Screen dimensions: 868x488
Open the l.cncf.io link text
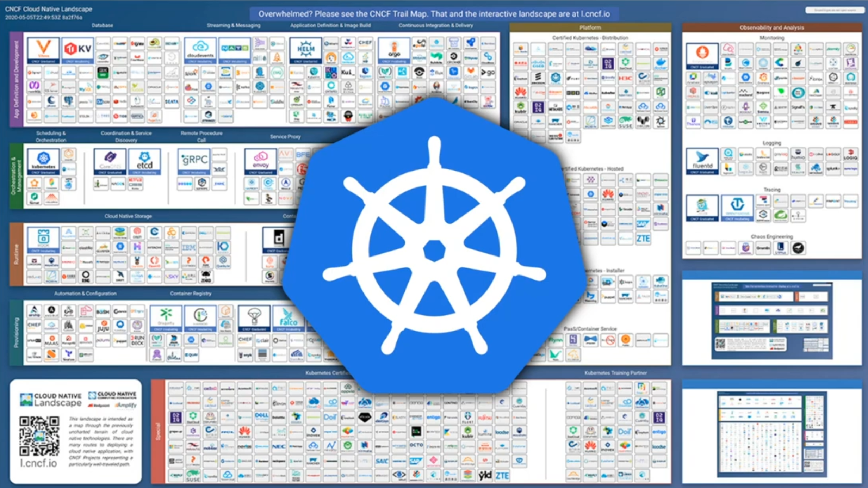[38, 463]
